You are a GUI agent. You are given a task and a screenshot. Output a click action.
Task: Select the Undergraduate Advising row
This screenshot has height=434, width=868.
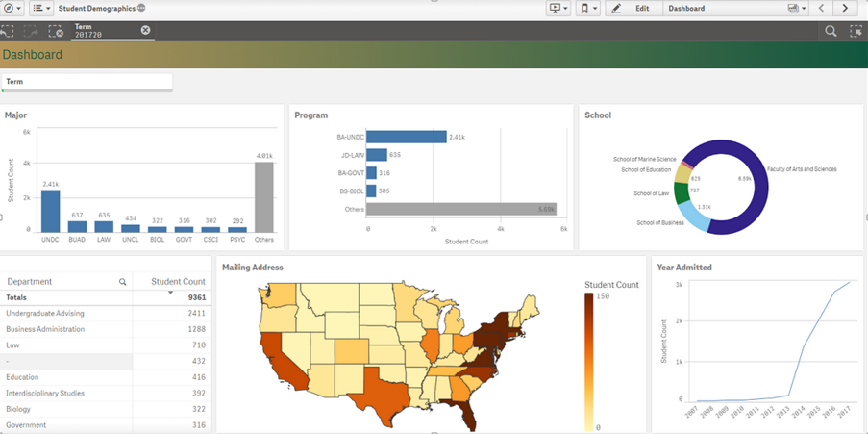(105, 313)
